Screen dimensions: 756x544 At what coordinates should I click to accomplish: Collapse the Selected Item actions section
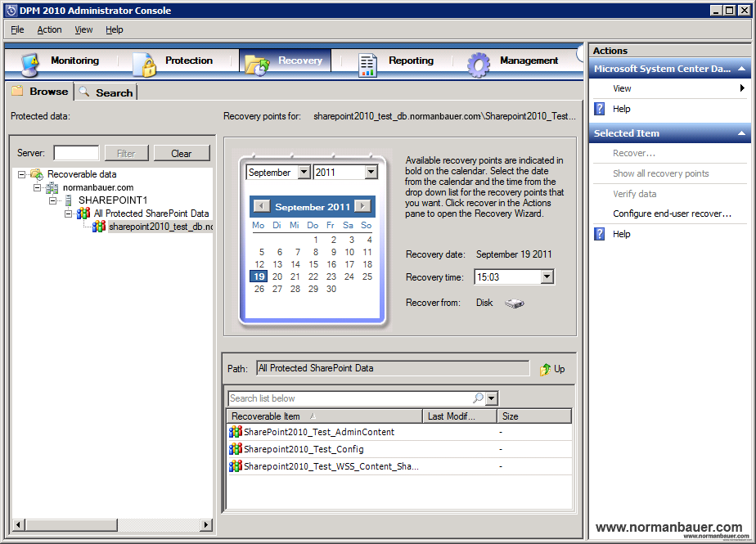[x=742, y=133]
